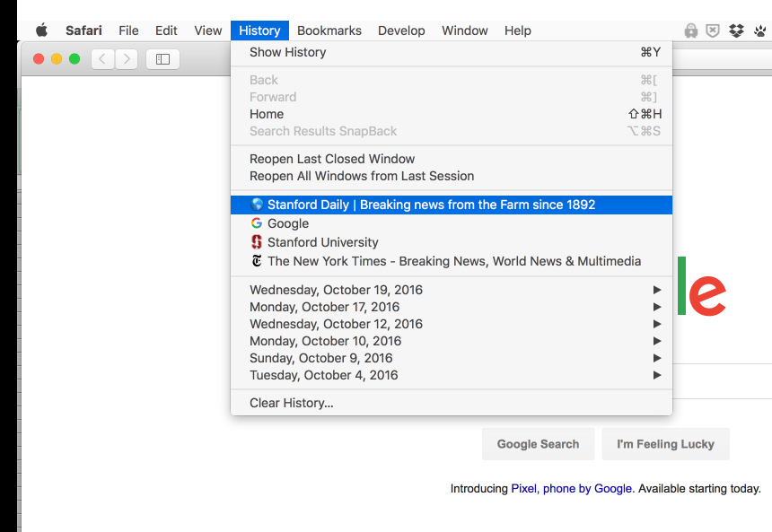The height and width of the screenshot is (532, 772).
Task: Expand Monday, October 10, 2016 submenu arrow
Action: (x=657, y=341)
